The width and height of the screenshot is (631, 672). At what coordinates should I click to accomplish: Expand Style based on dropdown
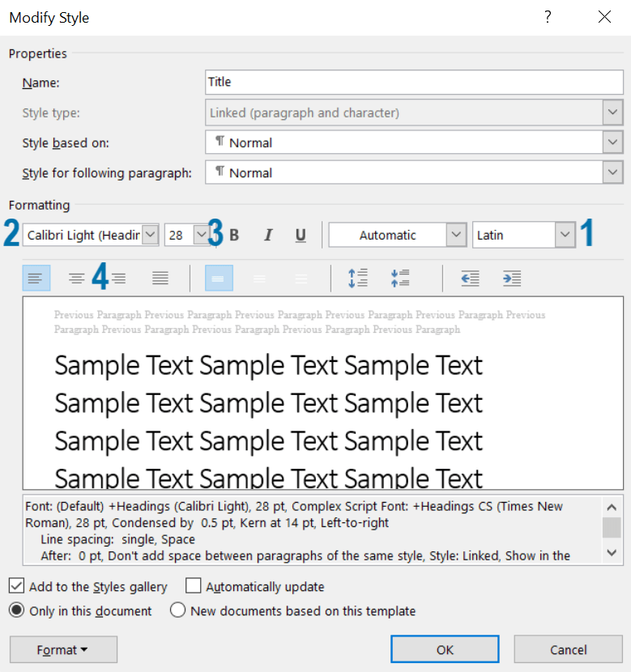coord(612,142)
